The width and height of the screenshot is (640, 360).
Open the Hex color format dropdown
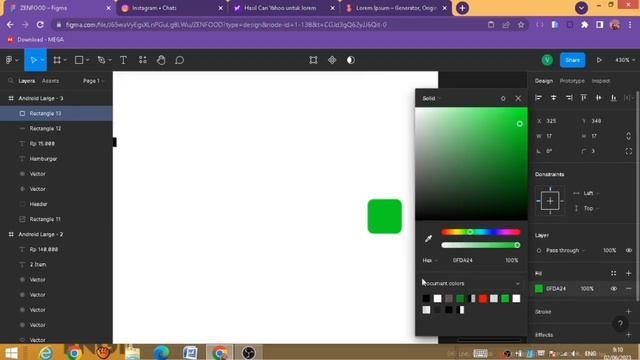tap(429, 260)
